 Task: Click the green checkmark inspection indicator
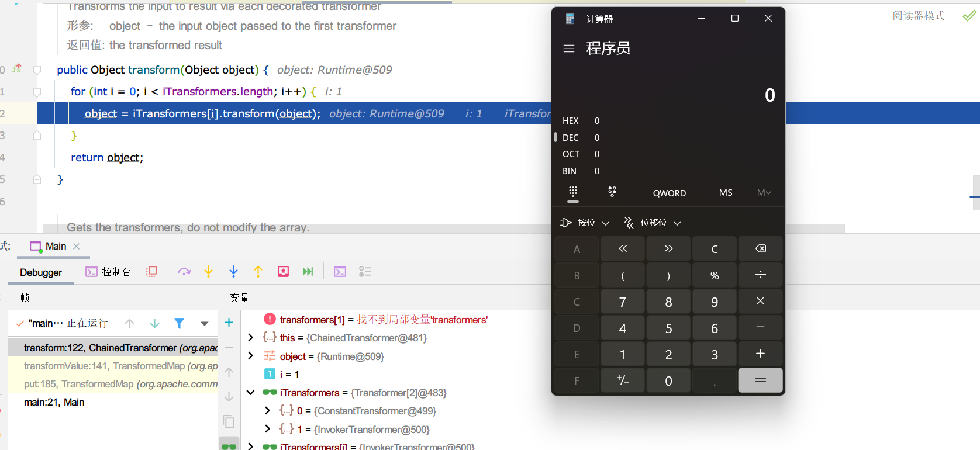[x=969, y=16]
